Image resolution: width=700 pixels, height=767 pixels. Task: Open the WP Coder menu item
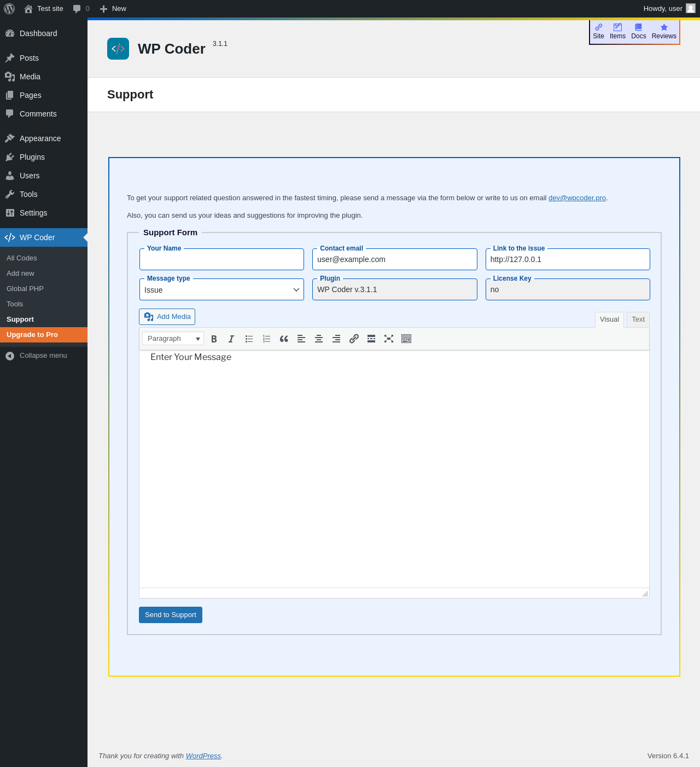[44, 237]
